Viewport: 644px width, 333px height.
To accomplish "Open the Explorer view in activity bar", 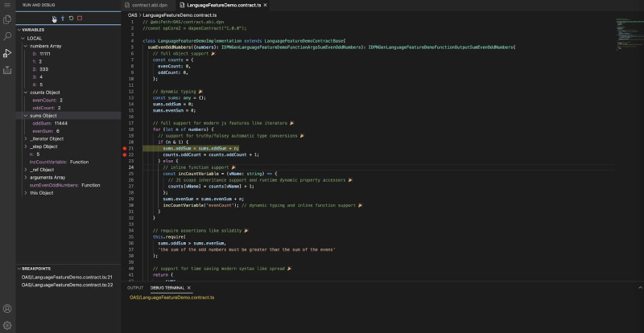I will [7, 18].
